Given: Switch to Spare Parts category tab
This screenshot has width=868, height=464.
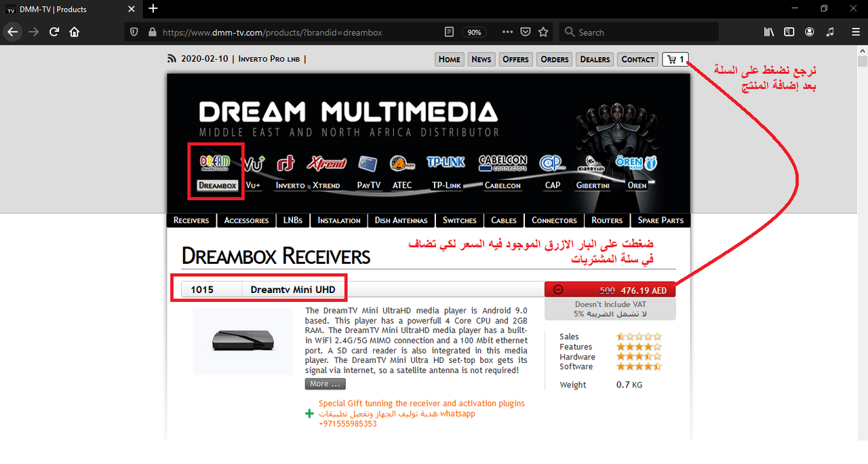Looking at the screenshot, I should [660, 220].
